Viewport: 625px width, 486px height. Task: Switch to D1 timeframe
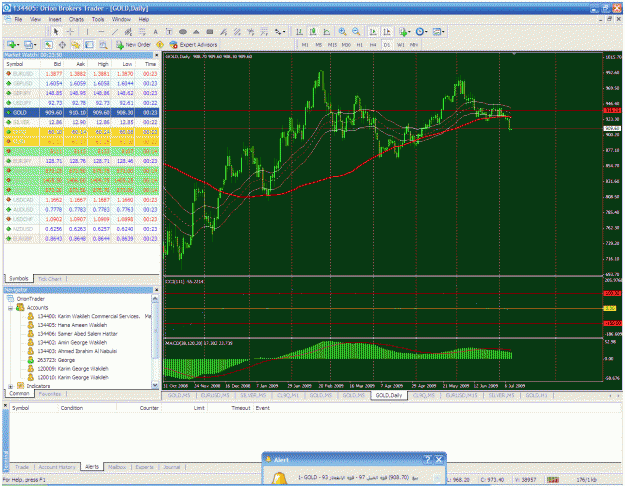[387, 45]
